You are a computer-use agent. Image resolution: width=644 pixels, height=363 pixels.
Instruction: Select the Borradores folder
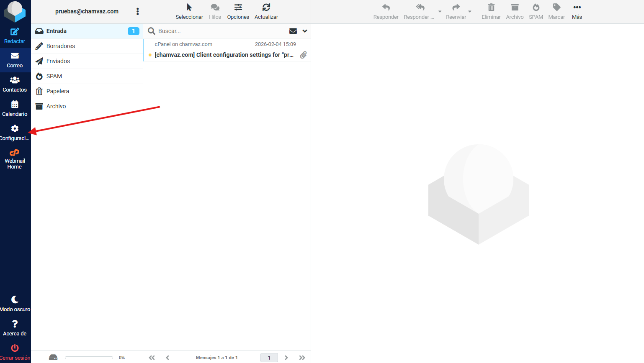tap(61, 46)
